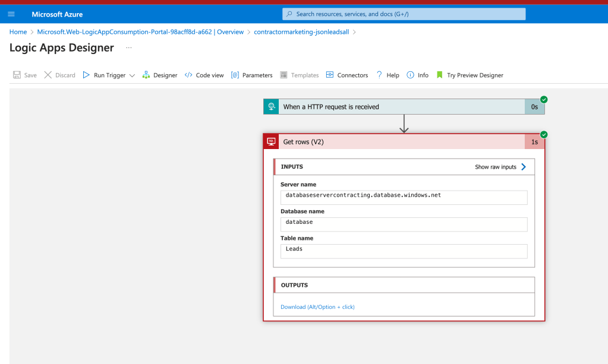Click the Server name label

point(298,184)
